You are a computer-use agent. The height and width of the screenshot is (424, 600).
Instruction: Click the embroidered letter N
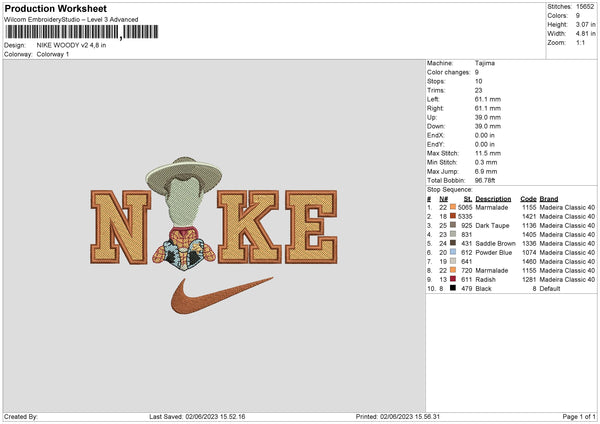click(121, 227)
